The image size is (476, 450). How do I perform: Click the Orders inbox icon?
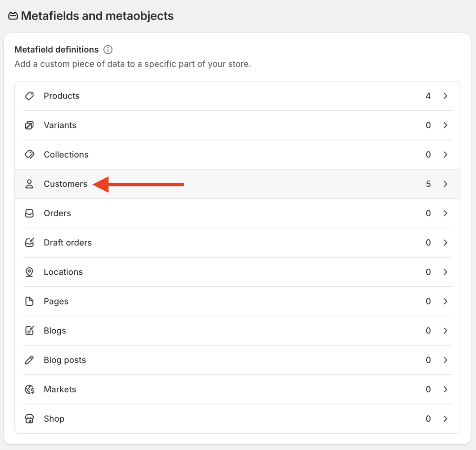[x=29, y=213]
